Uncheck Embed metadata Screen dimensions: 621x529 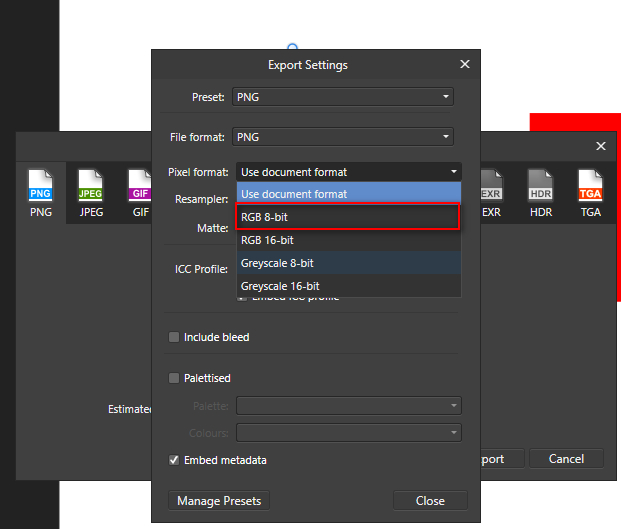point(174,460)
